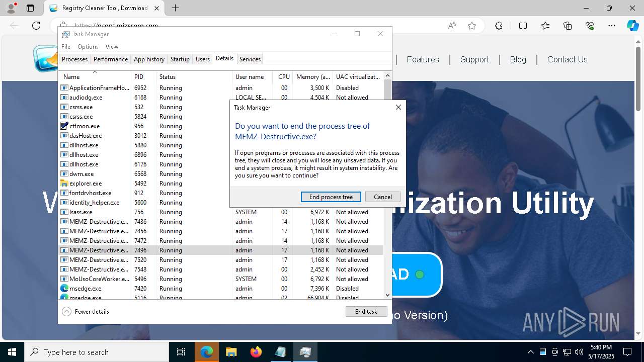Select MEMZ-Destructive.exe with PID 7436
644x362 pixels.
(221, 222)
